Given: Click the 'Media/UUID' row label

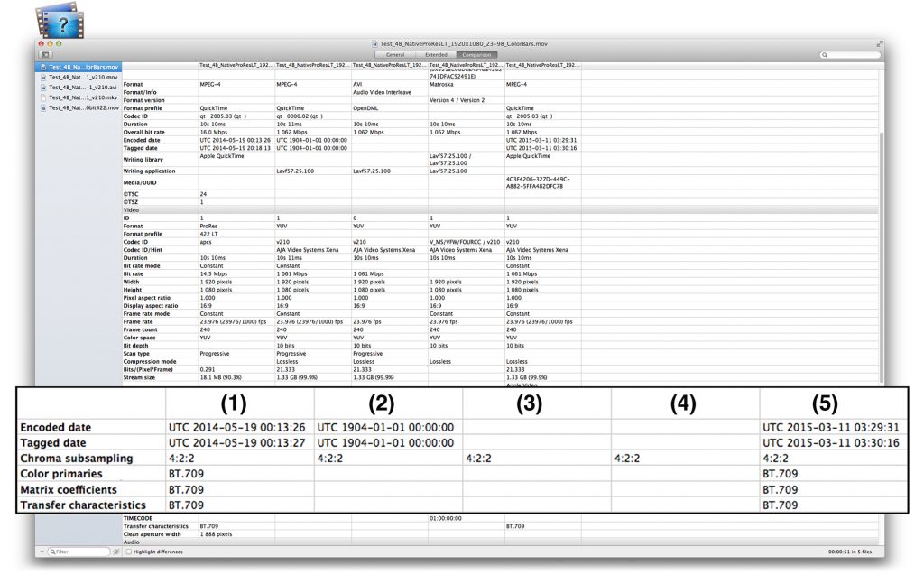Looking at the screenshot, I should [140, 182].
